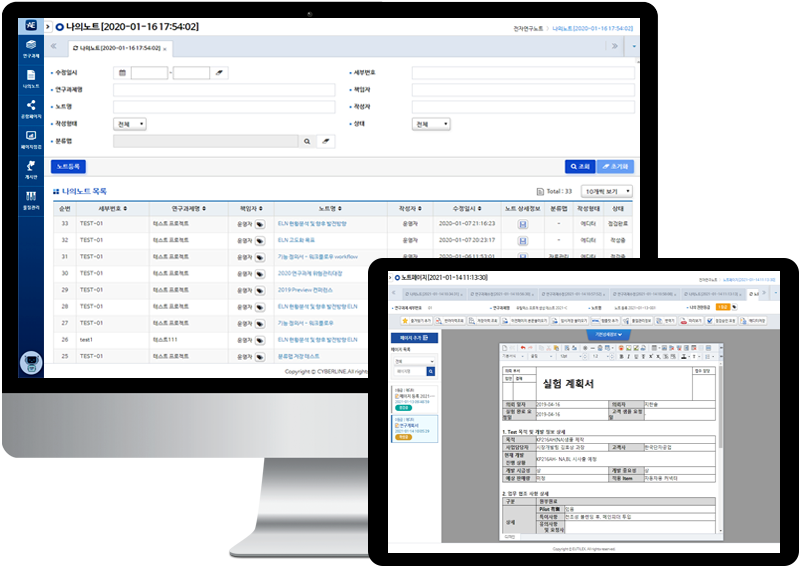
Task: Select the 나의노트 [2020-01-16] tab
Action: 114,48
